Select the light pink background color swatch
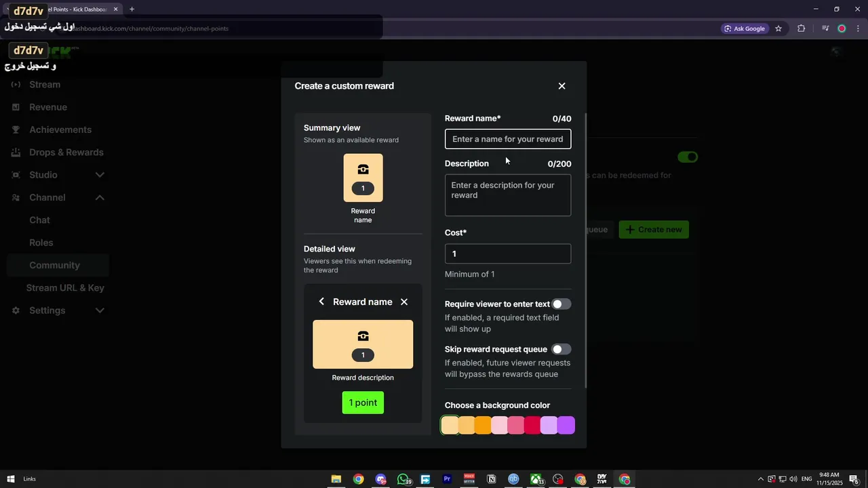Screen dimensions: 868x488 coord(500,425)
